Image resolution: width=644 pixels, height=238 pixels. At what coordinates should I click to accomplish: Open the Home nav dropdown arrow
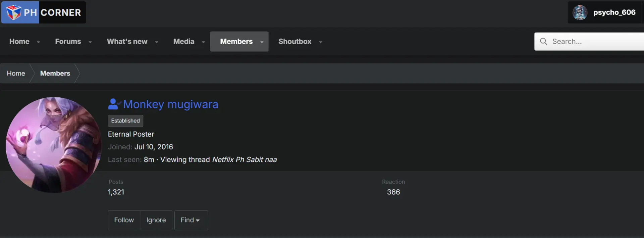pos(38,42)
